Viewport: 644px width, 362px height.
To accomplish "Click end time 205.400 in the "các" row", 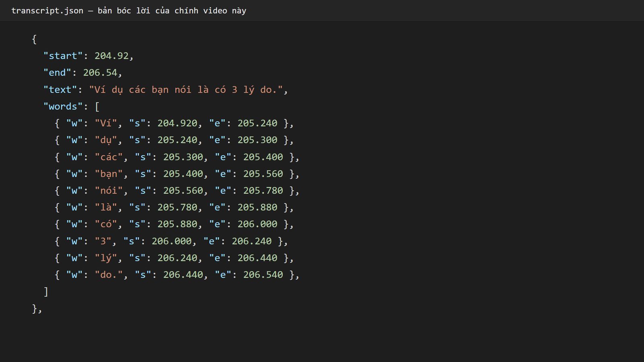I will [263, 157].
